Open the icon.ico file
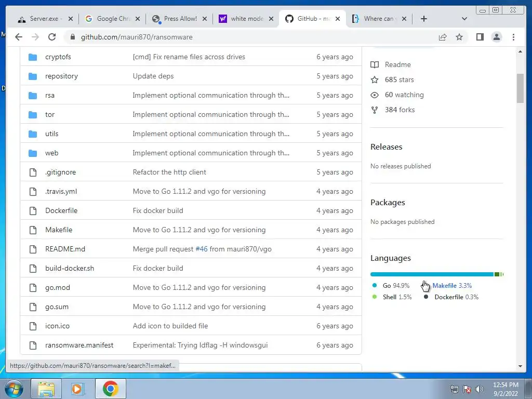Image resolution: width=532 pixels, height=399 pixels. [57, 326]
